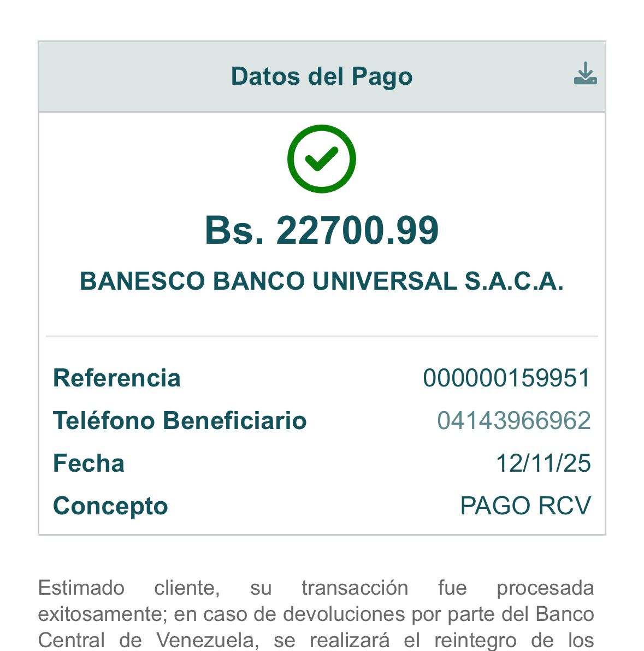Click the green success checkmark icon

click(x=322, y=159)
